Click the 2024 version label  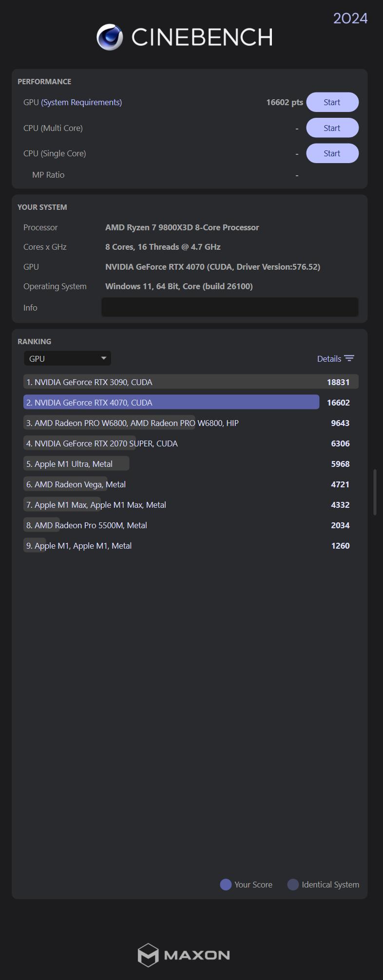pyautogui.click(x=350, y=18)
